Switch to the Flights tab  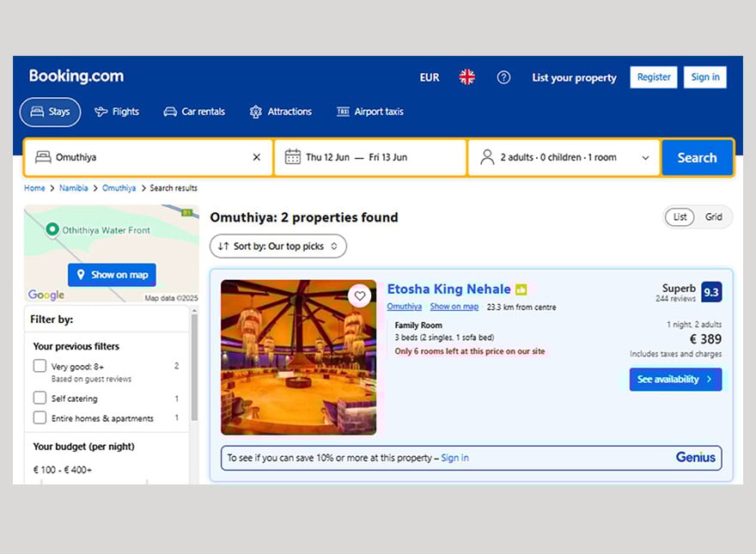[117, 112]
